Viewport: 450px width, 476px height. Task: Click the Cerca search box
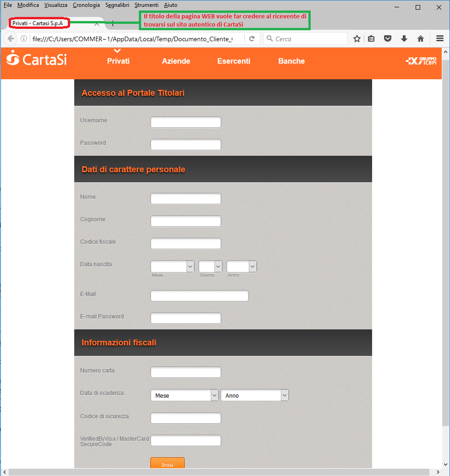point(305,39)
